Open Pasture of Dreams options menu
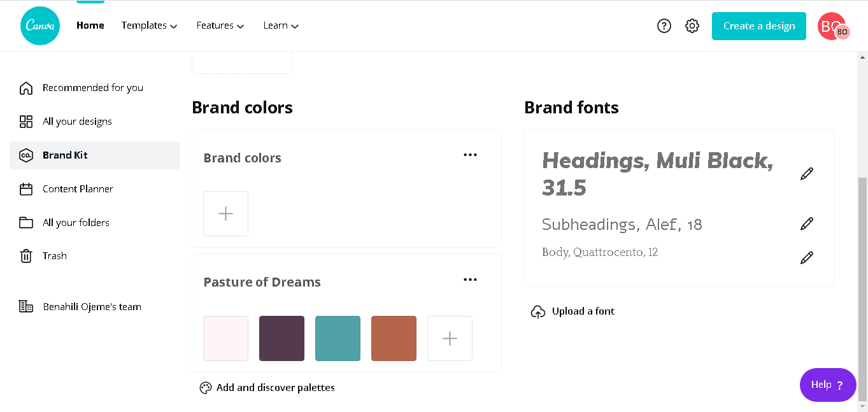The image size is (868, 412). 470,280
